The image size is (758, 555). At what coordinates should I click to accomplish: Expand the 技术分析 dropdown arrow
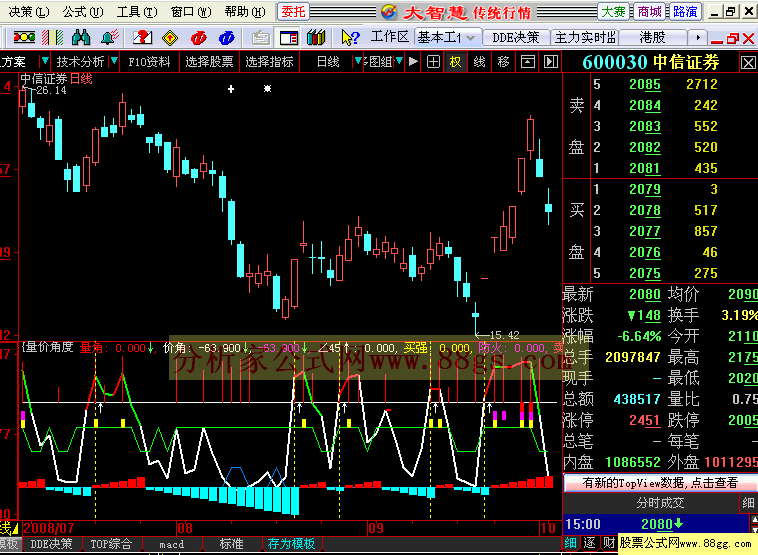click(x=114, y=61)
